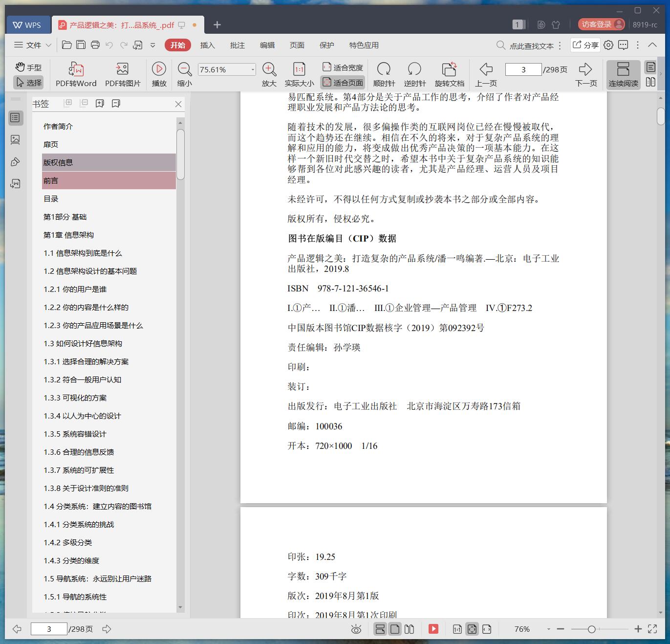This screenshot has height=644, width=670.
Task: Start status bar red play button
Action: (x=433, y=629)
